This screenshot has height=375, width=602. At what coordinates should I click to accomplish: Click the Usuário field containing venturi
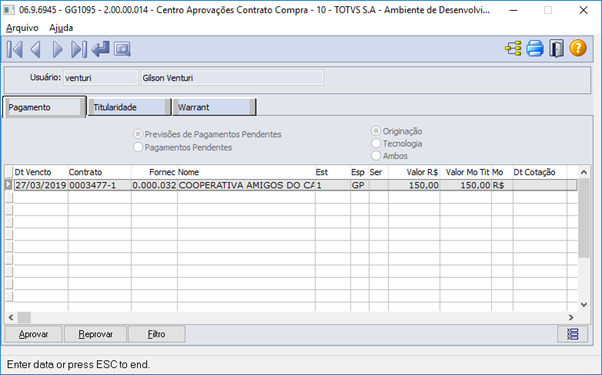[x=101, y=78]
